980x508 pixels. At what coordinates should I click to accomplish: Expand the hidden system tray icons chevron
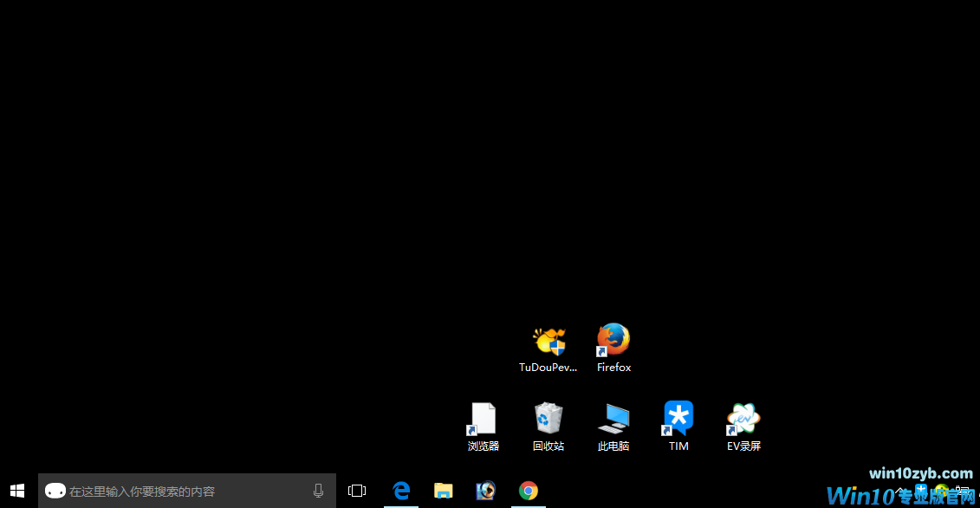click(901, 491)
